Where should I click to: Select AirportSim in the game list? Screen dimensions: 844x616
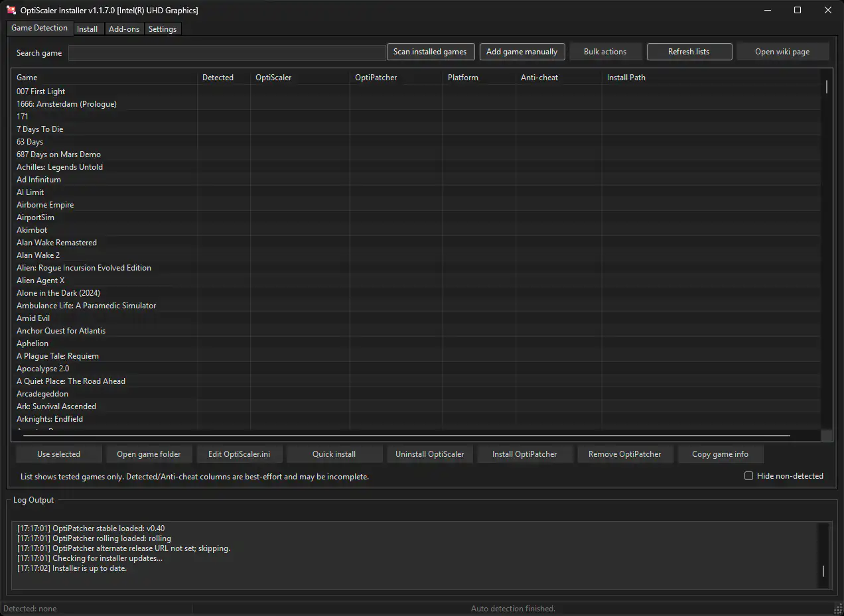pos(416,217)
